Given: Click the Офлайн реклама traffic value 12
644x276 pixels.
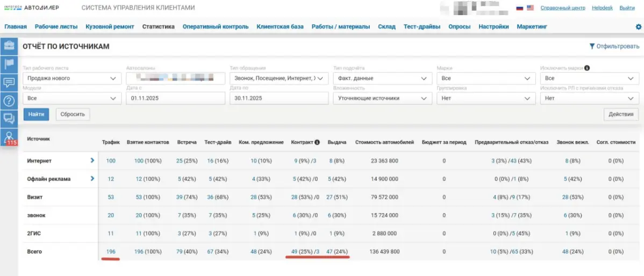Looking at the screenshot, I should click(111, 179).
